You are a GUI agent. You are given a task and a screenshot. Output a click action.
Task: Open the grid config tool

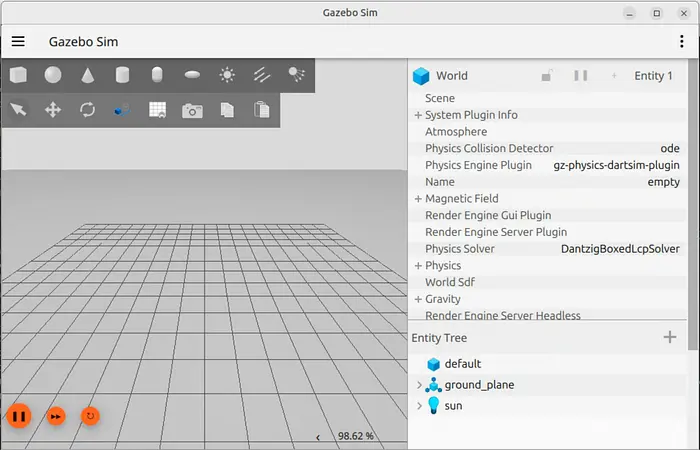pos(158,110)
